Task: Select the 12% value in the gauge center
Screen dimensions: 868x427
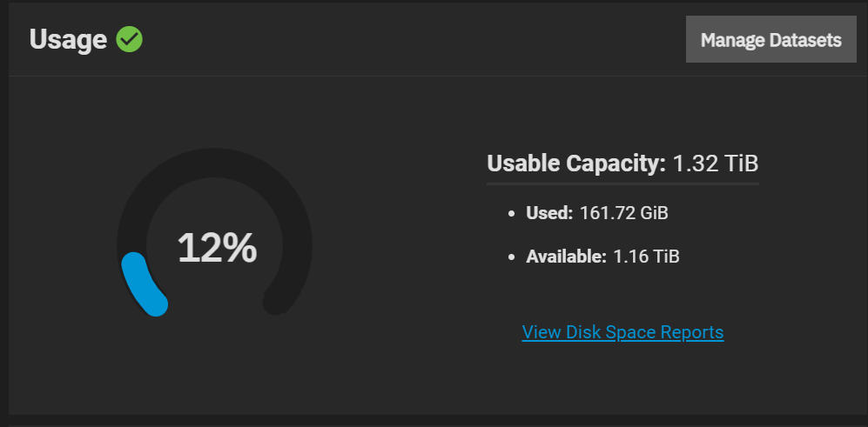Action: pyautogui.click(x=217, y=248)
